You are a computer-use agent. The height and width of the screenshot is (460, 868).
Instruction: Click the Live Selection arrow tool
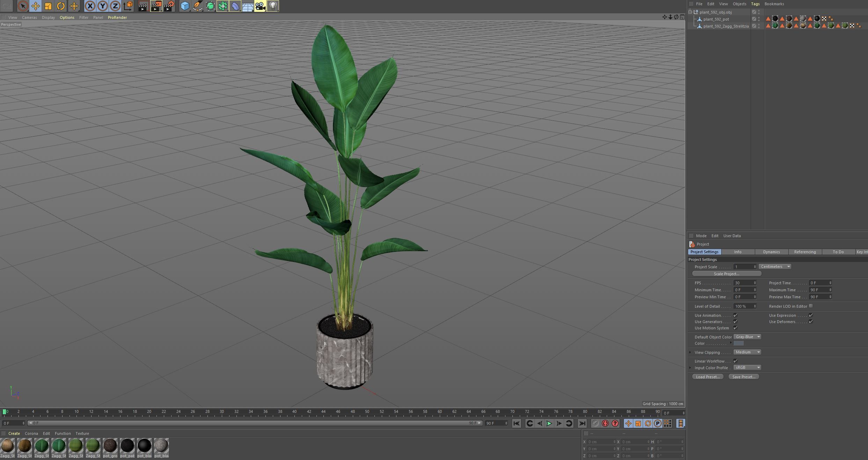click(x=23, y=6)
